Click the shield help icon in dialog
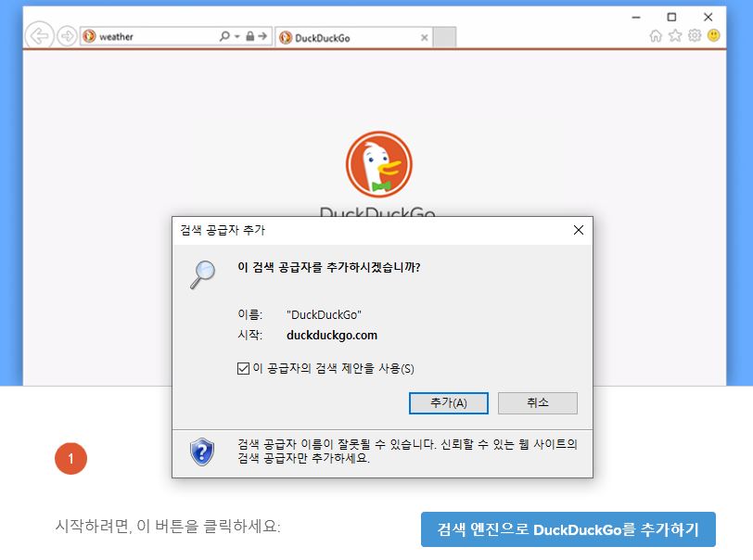 (x=202, y=452)
